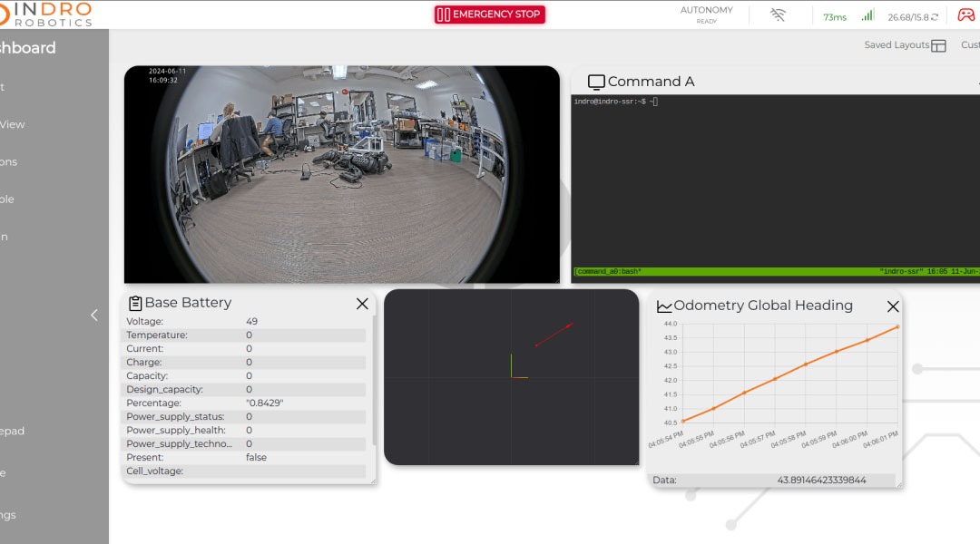Click the Command A terminal icon
Image resolution: width=980 pixels, height=544 pixels.
tap(596, 81)
